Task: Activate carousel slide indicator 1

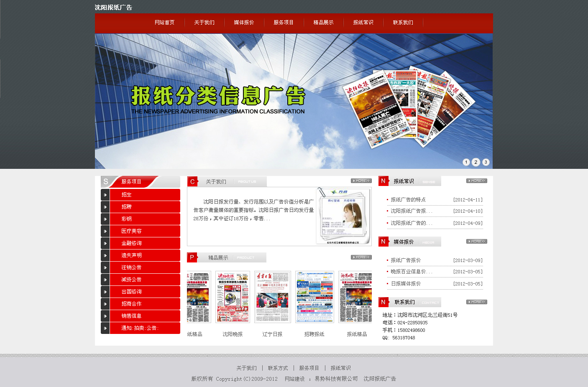Action: pos(466,162)
